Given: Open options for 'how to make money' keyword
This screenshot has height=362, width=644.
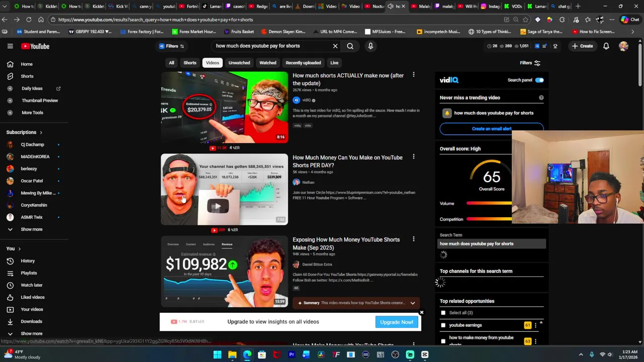Looking at the screenshot, I should tap(535, 341).
